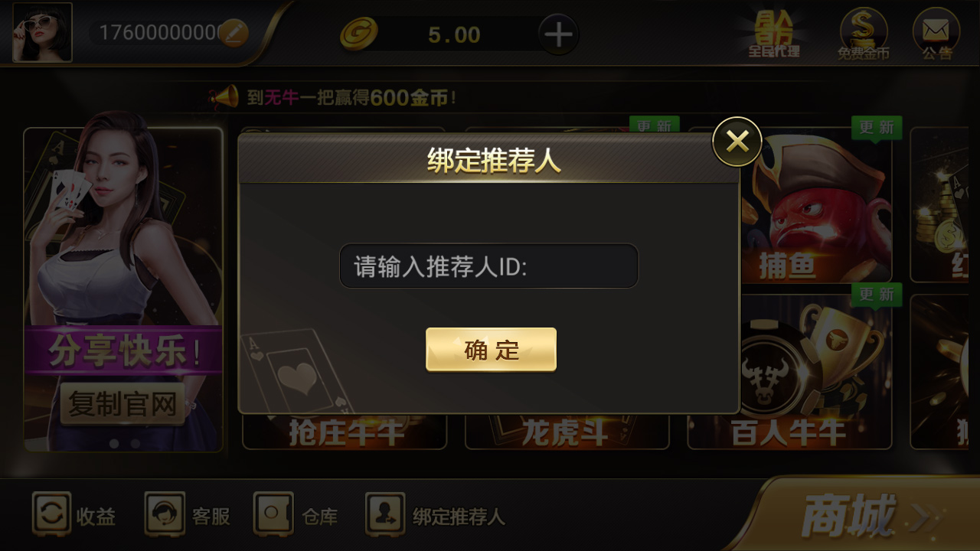The width and height of the screenshot is (980, 551).
Task: Click the gold coin G icon
Action: click(359, 34)
